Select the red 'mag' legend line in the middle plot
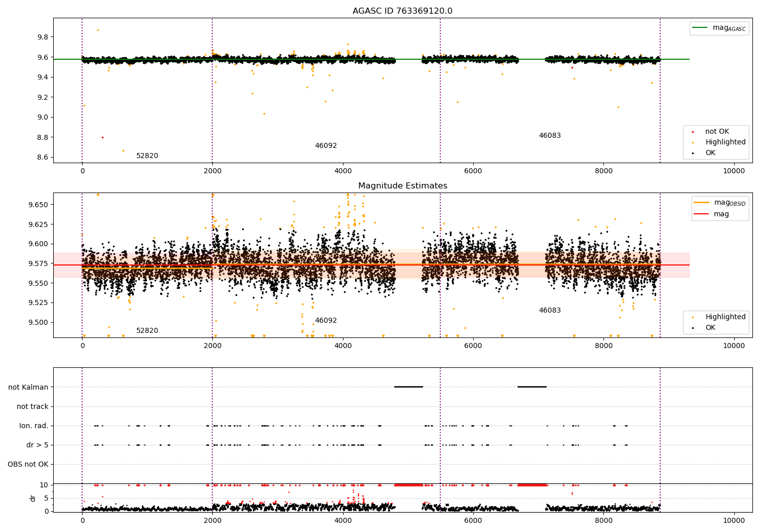The image size is (760, 532). (x=702, y=214)
